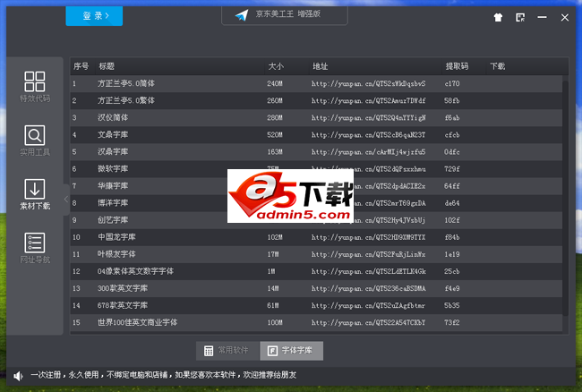Image resolution: width=582 pixels, height=392 pixels.
Task: Select the 文鼎字库 row
Action: pos(316,135)
